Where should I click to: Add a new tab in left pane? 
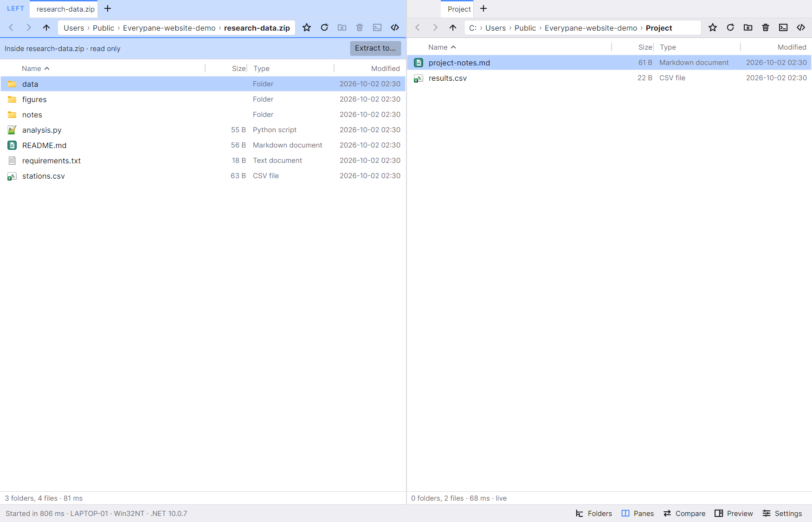pyautogui.click(x=108, y=9)
